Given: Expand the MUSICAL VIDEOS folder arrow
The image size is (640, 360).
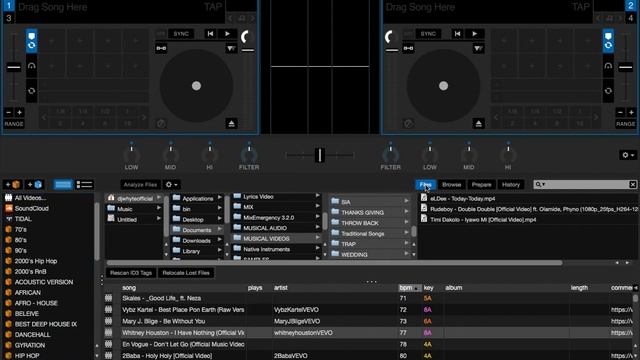Looking at the screenshot, I should 318,238.
